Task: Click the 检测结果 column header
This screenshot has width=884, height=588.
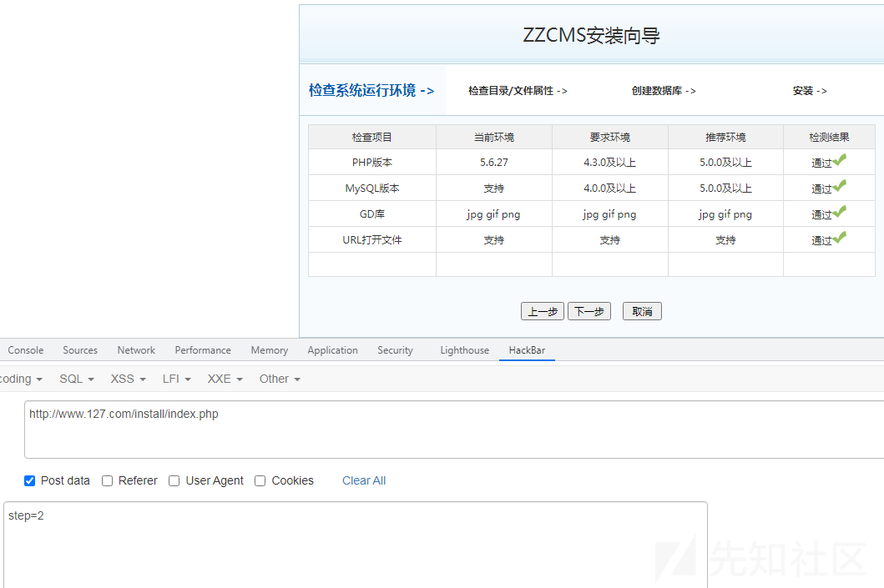Action: (x=829, y=137)
